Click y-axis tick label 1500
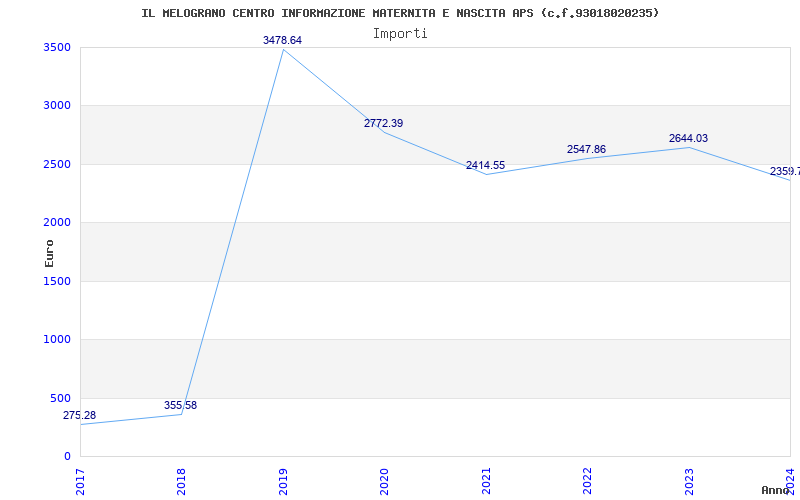 [57, 281]
